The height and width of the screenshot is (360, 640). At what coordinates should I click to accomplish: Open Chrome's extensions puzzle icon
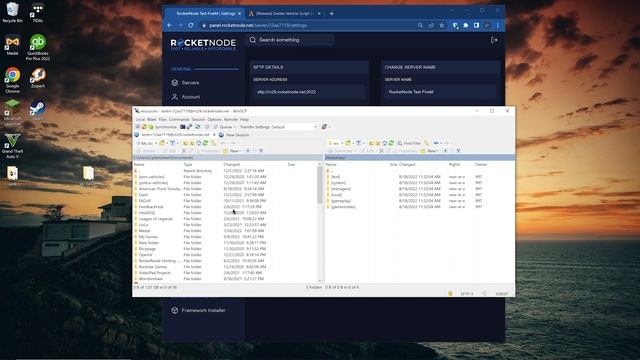[x=466, y=25]
